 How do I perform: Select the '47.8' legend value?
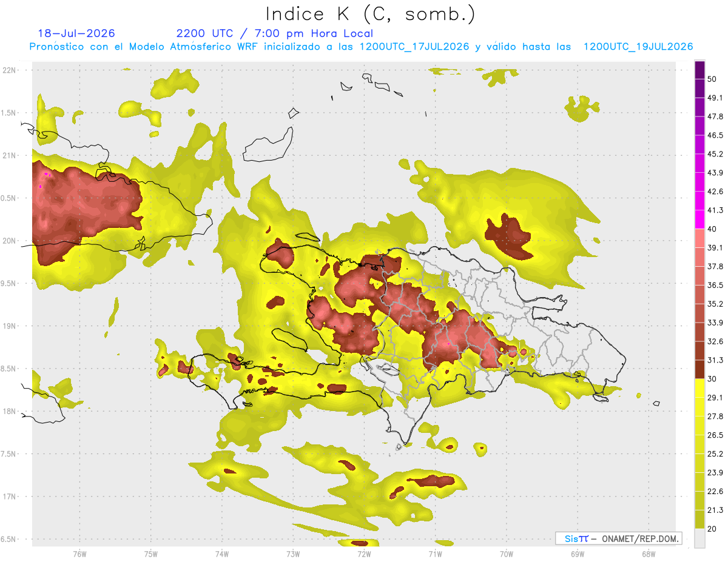click(x=715, y=116)
